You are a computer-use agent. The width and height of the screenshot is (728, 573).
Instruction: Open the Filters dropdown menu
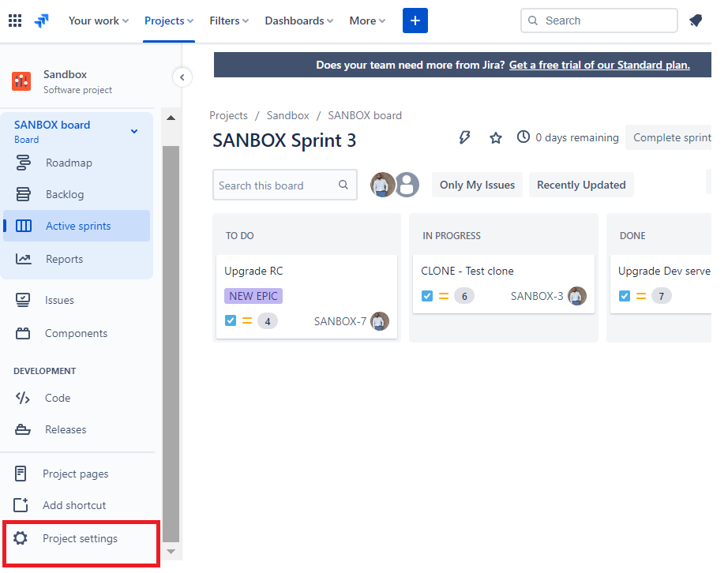(x=229, y=21)
